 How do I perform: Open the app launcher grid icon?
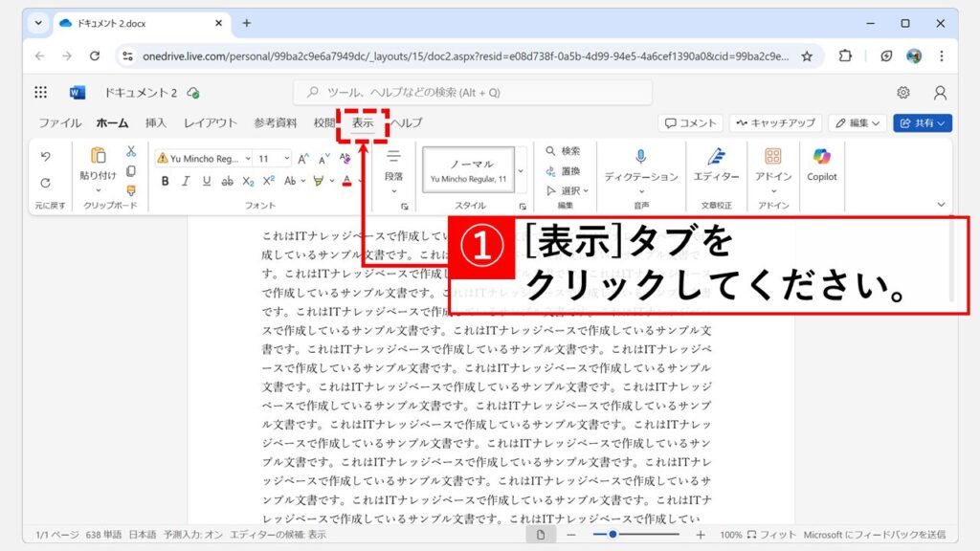click(x=41, y=93)
